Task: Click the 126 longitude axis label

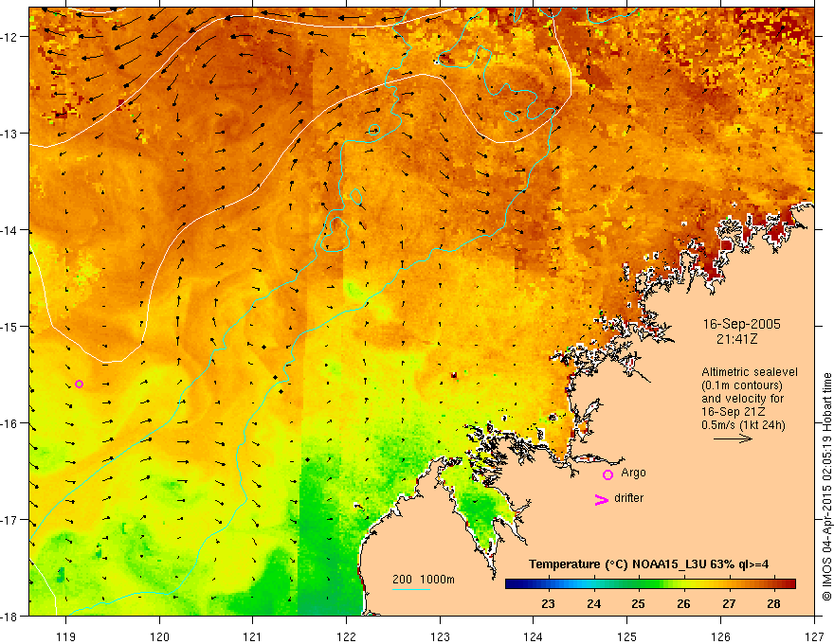Action: (x=720, y=637)
